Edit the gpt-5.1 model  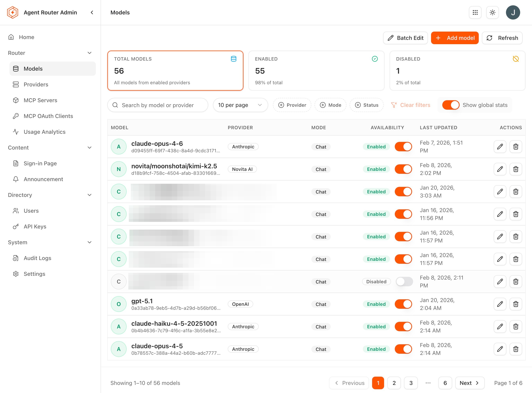pyautogui.click(x=500, y=304)
